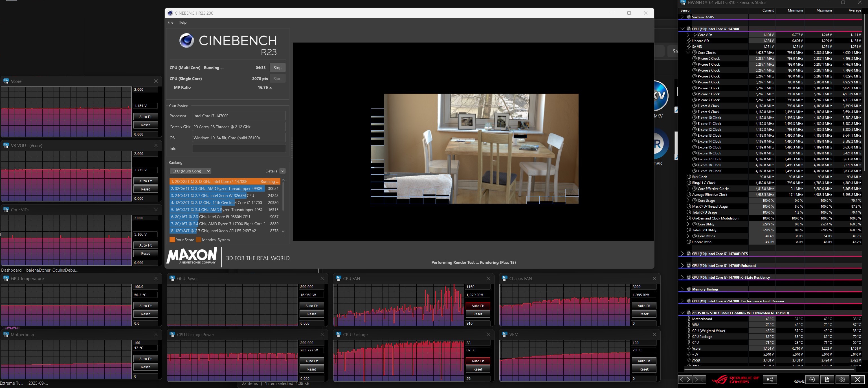This screenshot has width=868, height=388.
Task: Click the ROG Republic of Gamers logo
Action: pyautogui.click(x=736, y=380)
